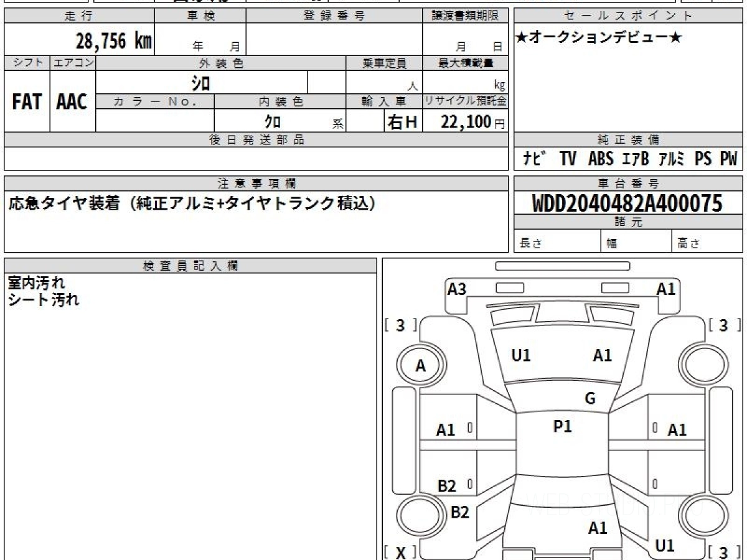
Task: Click the 内装色 header cell
Action: pos(280,101)
